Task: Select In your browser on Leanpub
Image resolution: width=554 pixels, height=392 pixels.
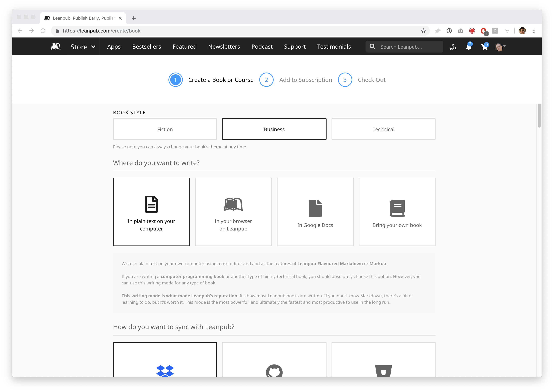Action: 233,212
